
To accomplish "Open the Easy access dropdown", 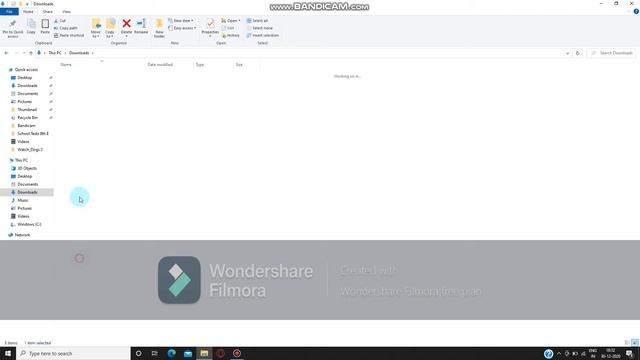I will [182, 28].
